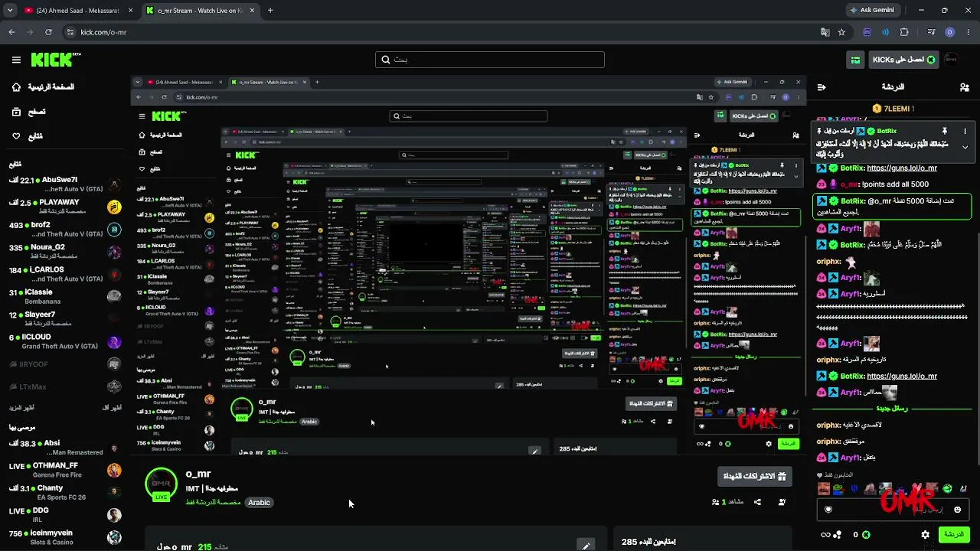Viewport: 980px width, 551px height.
Task: Click the o_mr LIVE avatar below the stream
Action: pyautogui.click(x=161, y=484)
